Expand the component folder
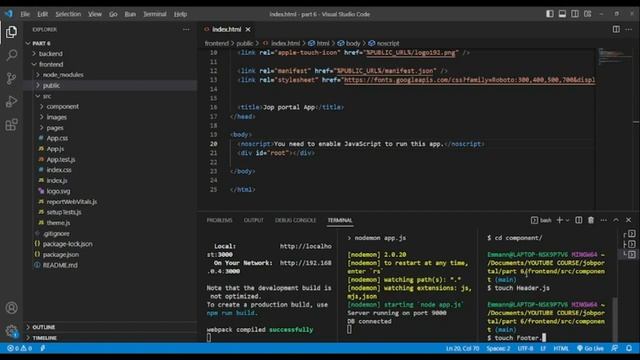640x360 pixels. click(x=62, y=107)
